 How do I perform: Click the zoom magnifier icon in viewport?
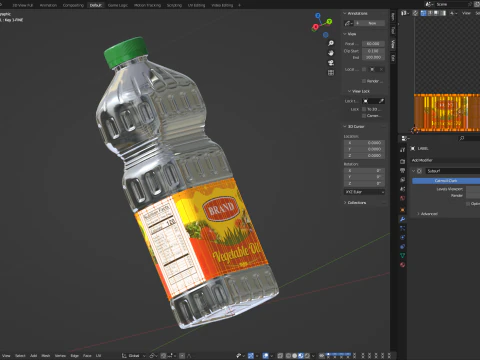pos(331,43)
